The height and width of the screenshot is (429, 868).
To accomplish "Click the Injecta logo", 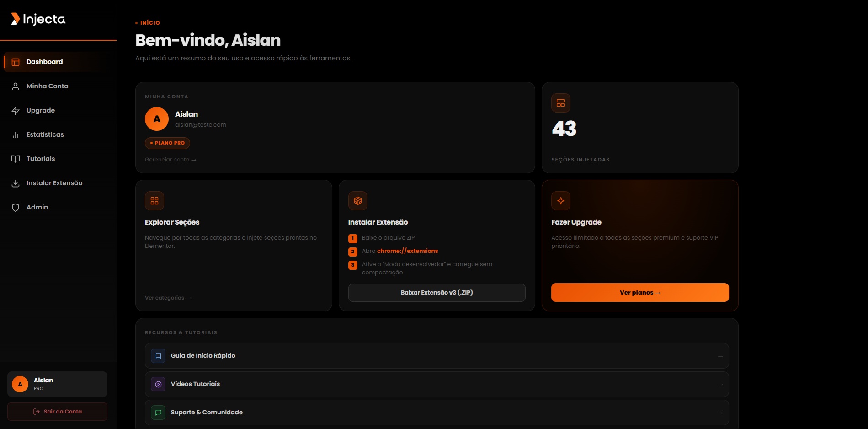I will coord(37,19).
